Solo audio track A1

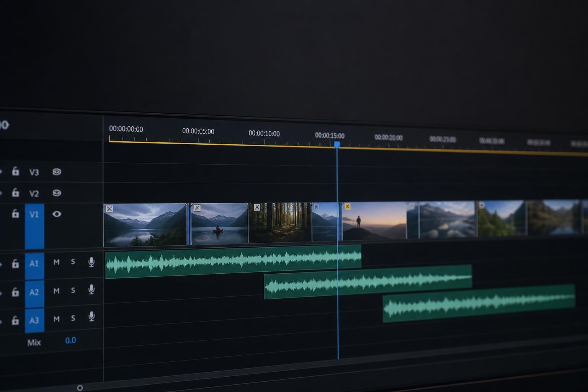tap(73, 262)
